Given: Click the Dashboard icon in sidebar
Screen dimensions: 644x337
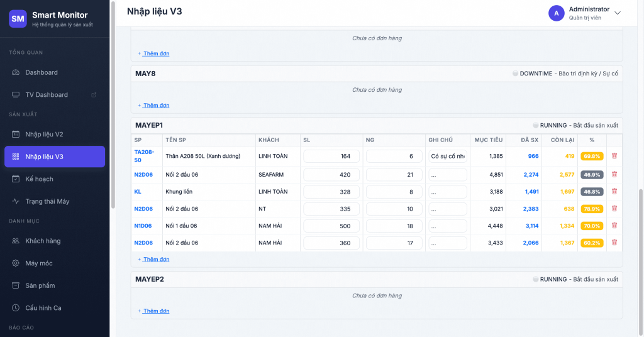Looking at the screenshot, I should tap(16, 72).
